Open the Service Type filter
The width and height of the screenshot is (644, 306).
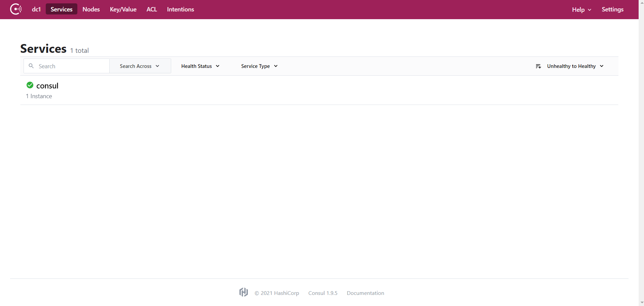pyautogui.click(x=259, y=66)
